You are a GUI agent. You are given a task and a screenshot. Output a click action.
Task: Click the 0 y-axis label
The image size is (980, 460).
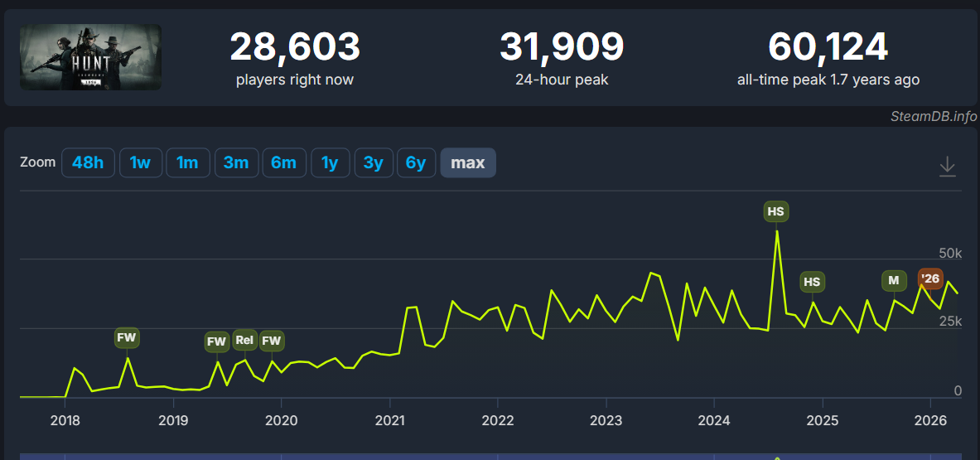pos(958,390)
